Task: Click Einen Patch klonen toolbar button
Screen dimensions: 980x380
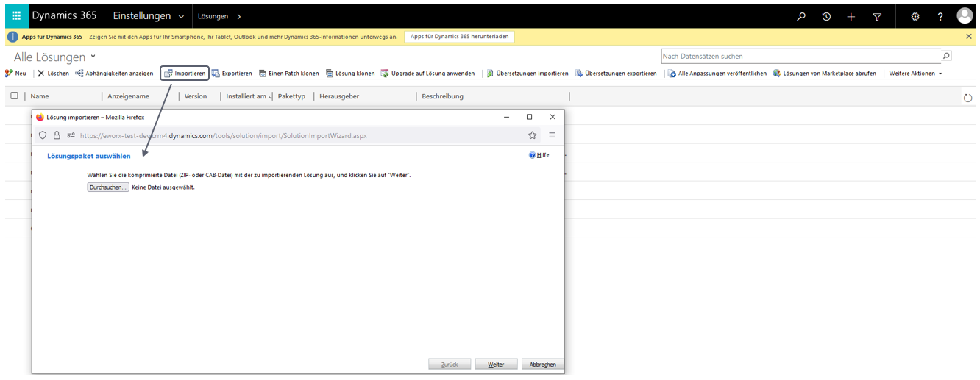Action: click(288, 74)
